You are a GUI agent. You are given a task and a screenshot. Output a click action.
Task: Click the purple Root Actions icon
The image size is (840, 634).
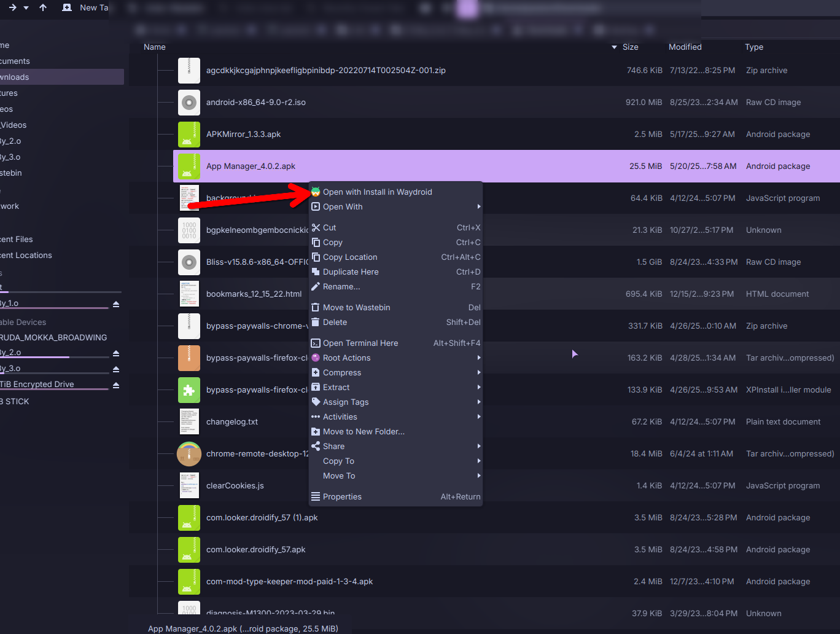click(x=316, y=358)
